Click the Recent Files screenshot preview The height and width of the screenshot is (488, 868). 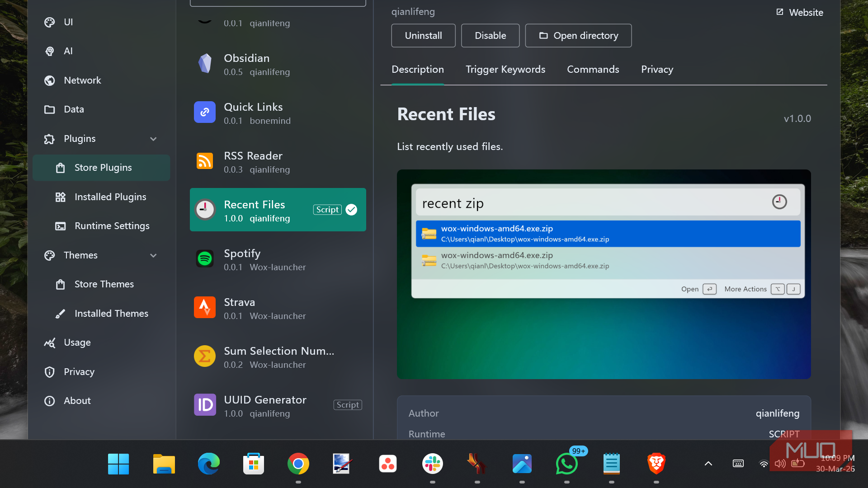pyautogui.click(x=604, y=274)
